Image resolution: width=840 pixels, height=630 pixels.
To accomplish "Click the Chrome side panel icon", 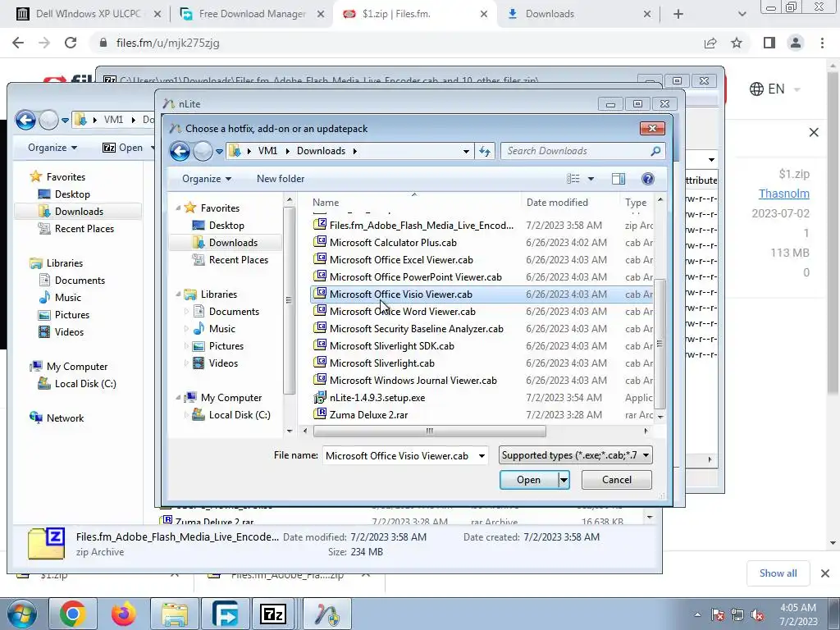I will 769,43.
